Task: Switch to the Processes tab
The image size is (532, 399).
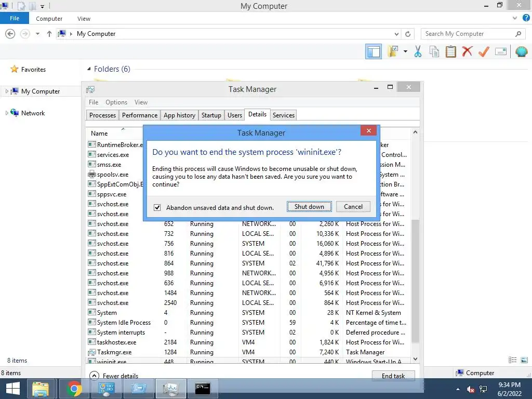Action: [102, 115]
